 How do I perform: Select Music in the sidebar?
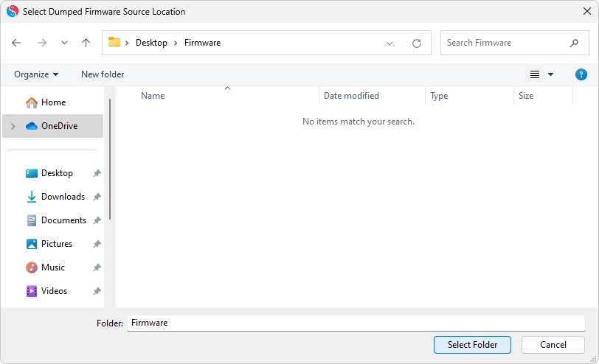[x=52, y=267]
